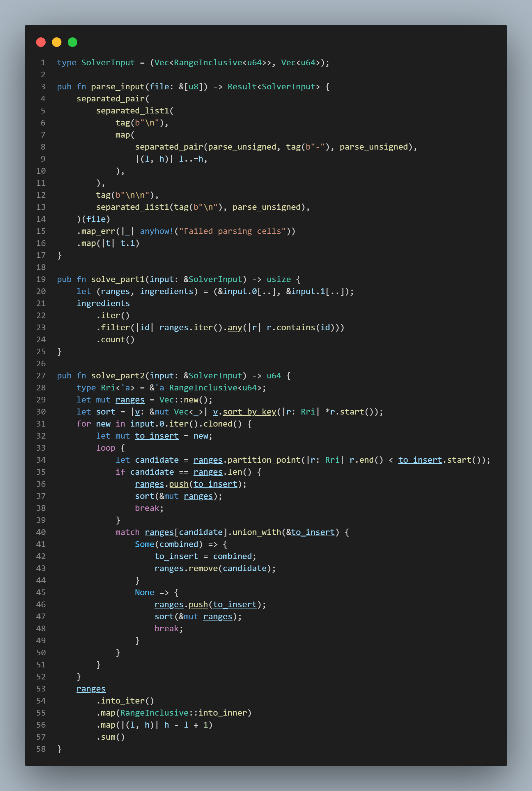Click the "sort_by_key" method call

tap(250, 412)
